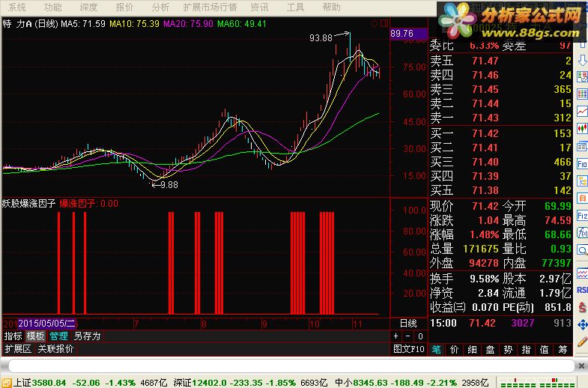Click the + zoom-in chart button

396,336
